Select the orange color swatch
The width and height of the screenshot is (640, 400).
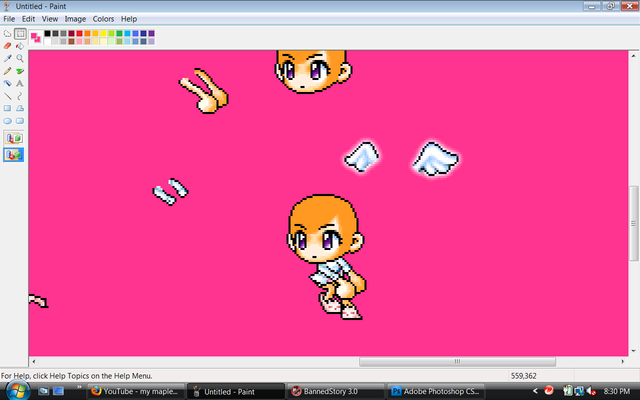(87, 33)
